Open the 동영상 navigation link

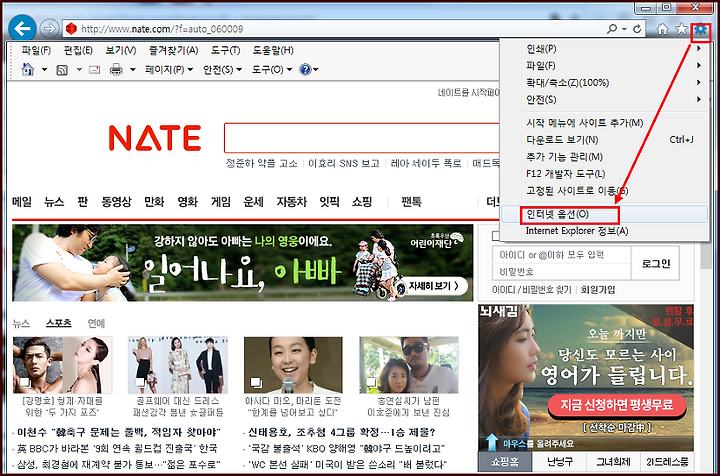coord(116,202)
